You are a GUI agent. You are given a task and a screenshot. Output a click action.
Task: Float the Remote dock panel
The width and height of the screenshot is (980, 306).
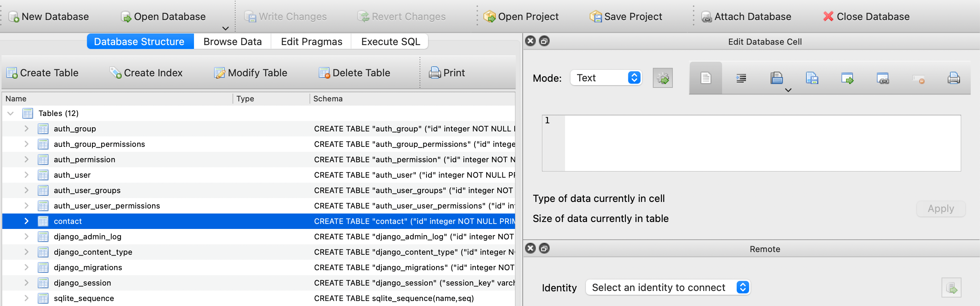tap(544, 248)
